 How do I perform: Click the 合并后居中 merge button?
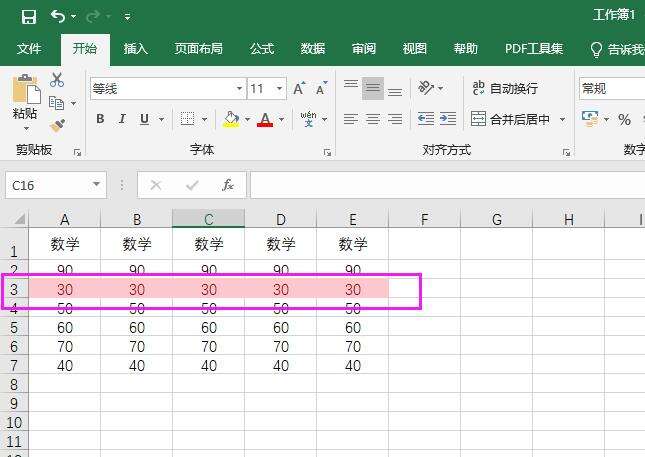(x=510, y=119)
